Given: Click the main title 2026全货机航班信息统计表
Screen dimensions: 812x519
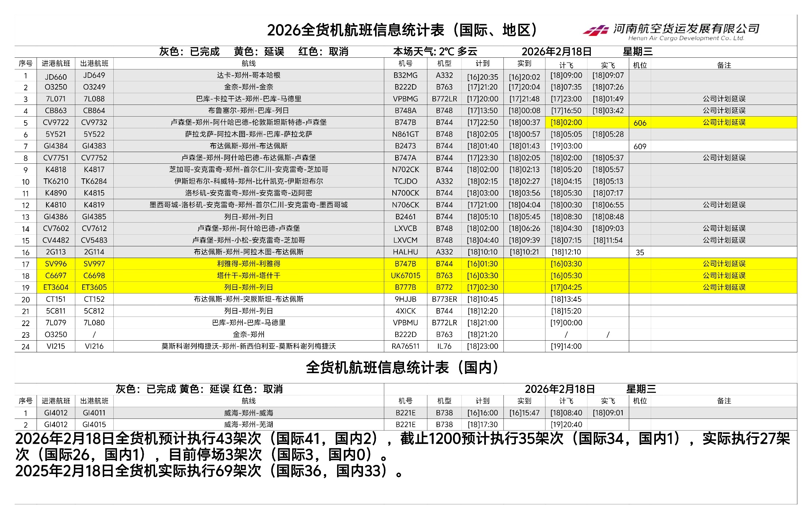Looking at the screenshot, I should [x=402, y=30].
